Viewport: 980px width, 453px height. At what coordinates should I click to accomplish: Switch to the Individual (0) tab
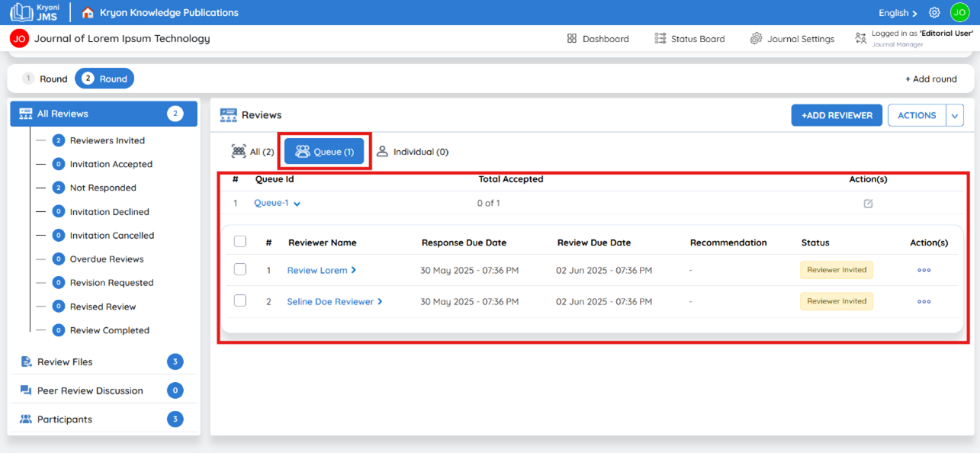pyautogui.click(x=412, y=152)
